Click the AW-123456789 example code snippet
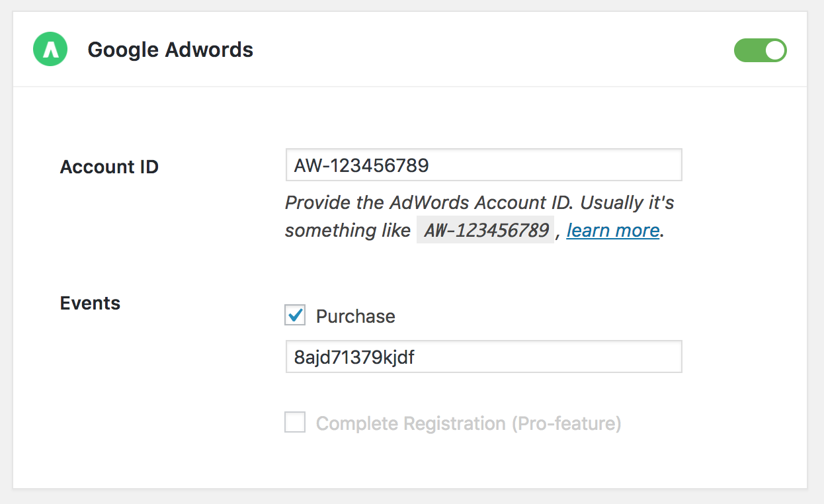824x504 pixels. pos(485,230)
